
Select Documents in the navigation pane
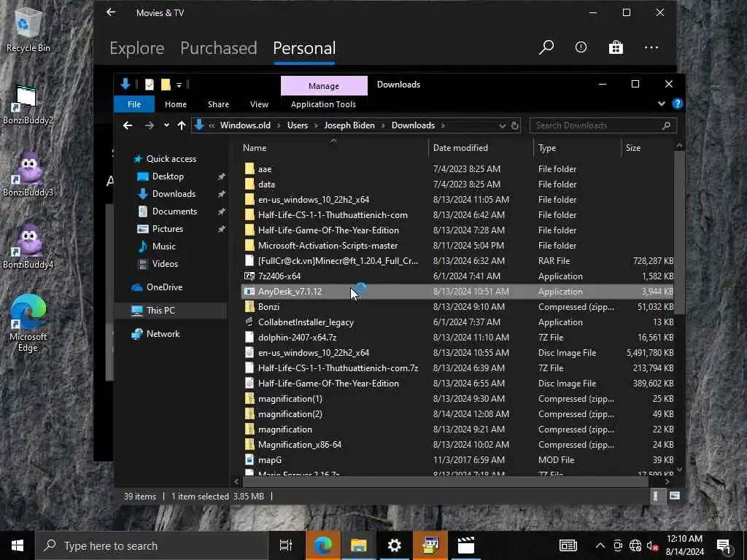(174, 211)
